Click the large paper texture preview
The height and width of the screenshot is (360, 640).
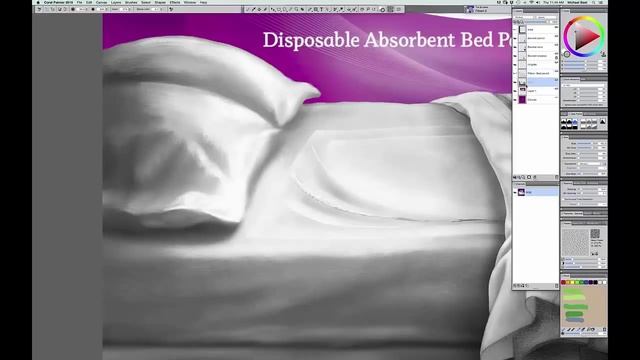[576, 243]
